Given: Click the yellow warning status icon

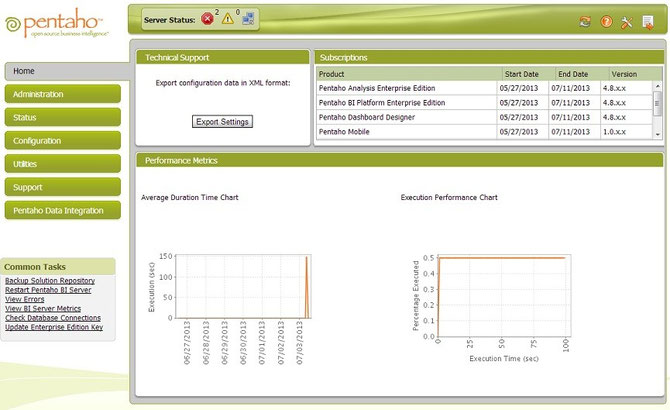Looking at the screenshot, I should [228, 20].
